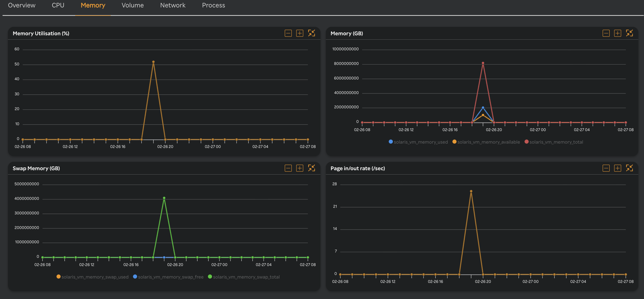Open the Network tab

pos(173,5)
